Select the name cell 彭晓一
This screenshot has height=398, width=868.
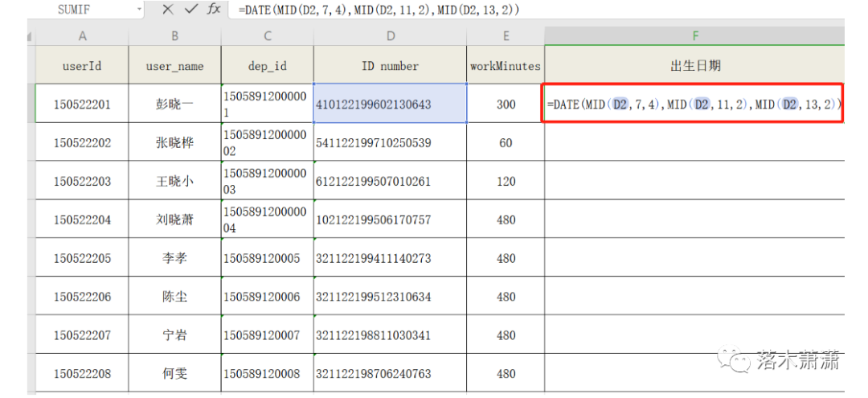175,104
